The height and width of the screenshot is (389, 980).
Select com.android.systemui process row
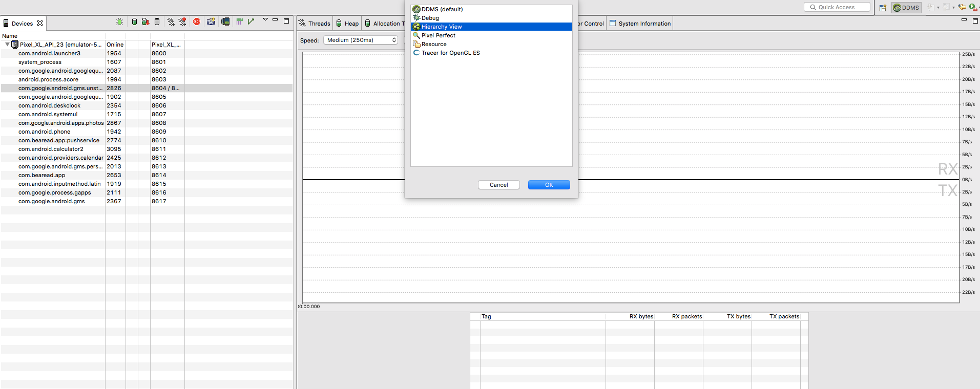tap(147, 114)
